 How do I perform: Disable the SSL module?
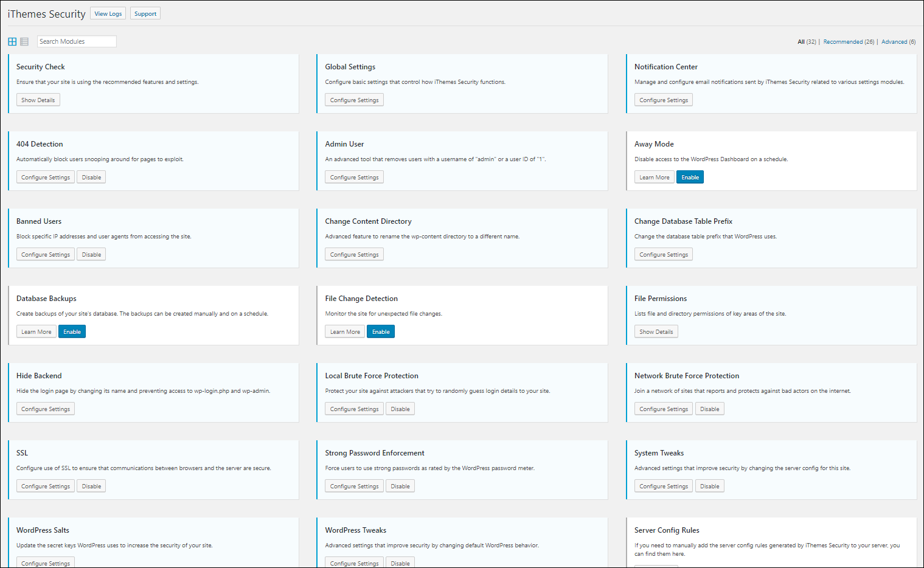click(x=91, y=486)
